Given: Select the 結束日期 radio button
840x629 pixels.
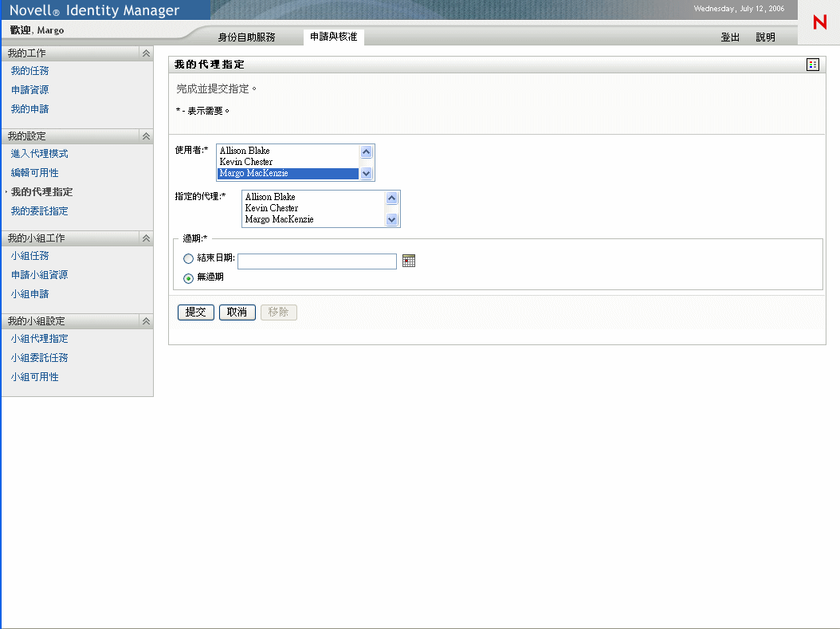Looking at the screenshot, I should 188,259.
